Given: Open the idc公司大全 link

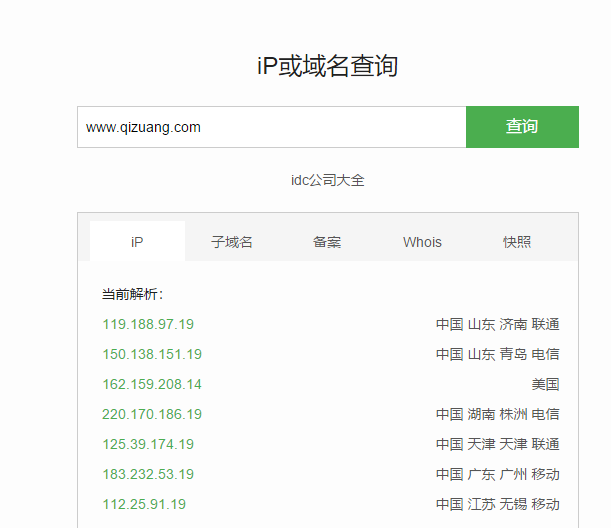Looking at the screenshot, I should 327,181.
